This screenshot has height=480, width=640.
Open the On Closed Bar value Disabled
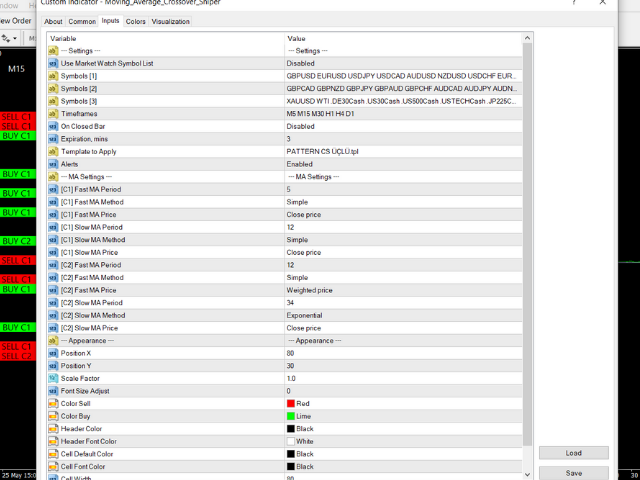click(x=403, y=127)
